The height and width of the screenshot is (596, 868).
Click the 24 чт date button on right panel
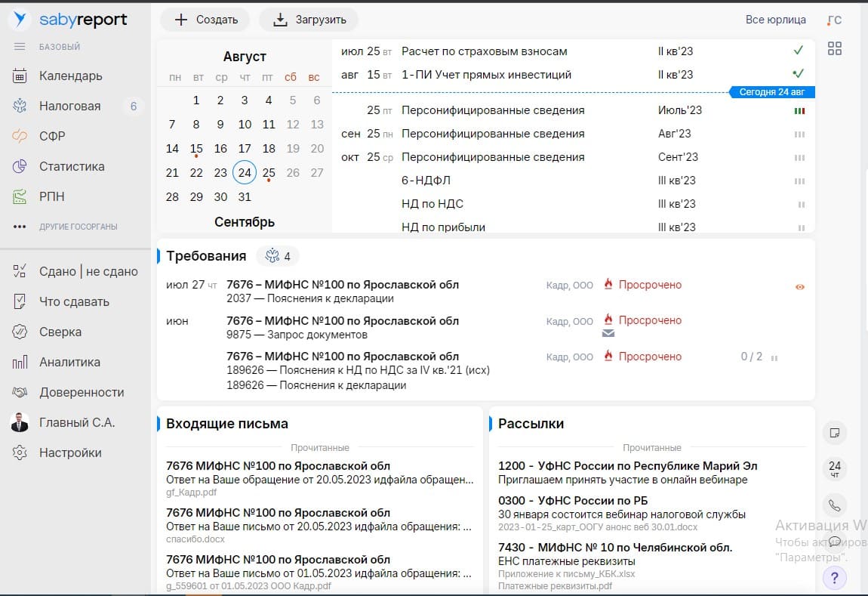point(834,468)
